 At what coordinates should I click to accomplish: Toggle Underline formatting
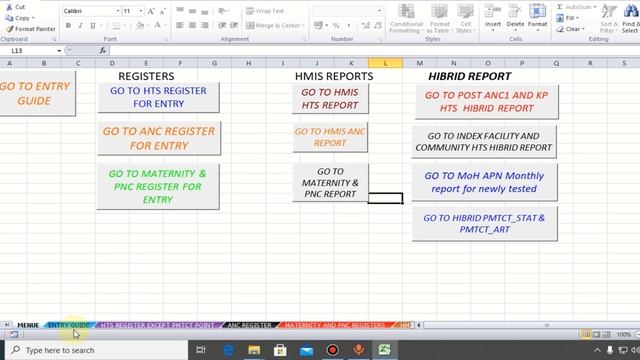pos(93,25)
